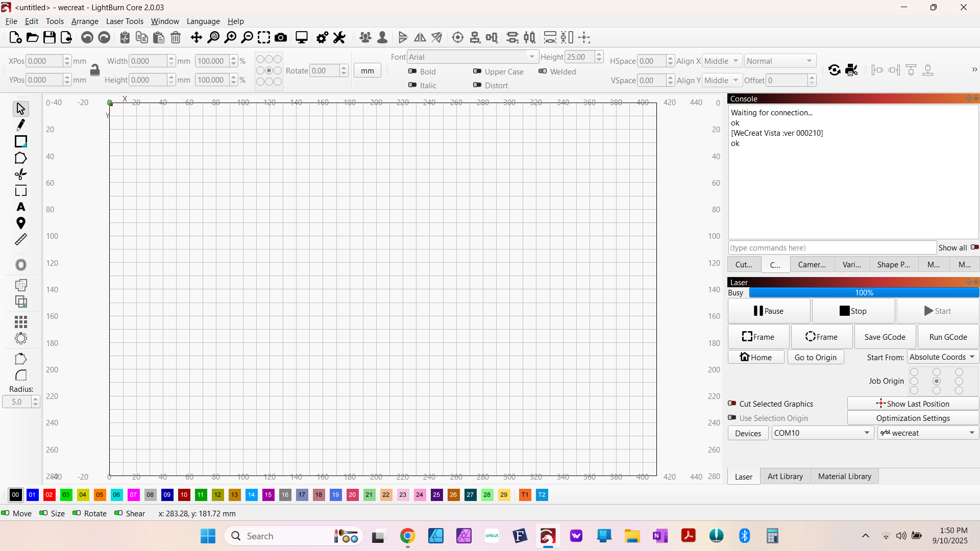Toggle the Show all console switch
This screenshot has height=551, width=980.
pyautogui.click(x=974, y=247)
